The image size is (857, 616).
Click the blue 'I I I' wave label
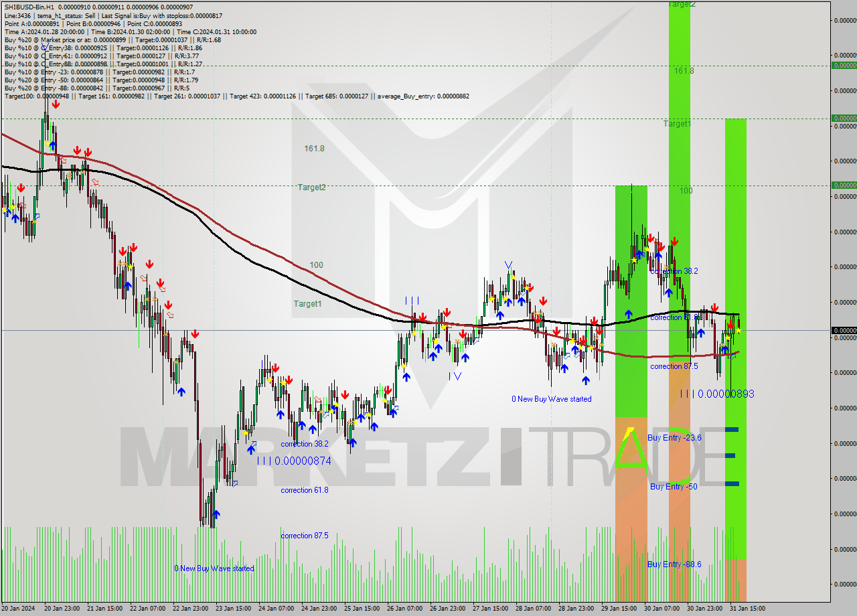coord(412,301)
